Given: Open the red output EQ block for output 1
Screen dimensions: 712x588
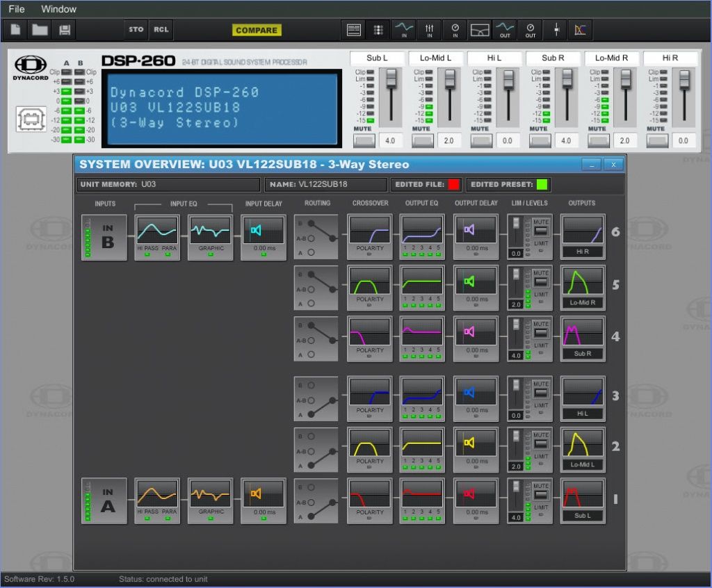Looking at the screenshot, I should click(422, 501).
